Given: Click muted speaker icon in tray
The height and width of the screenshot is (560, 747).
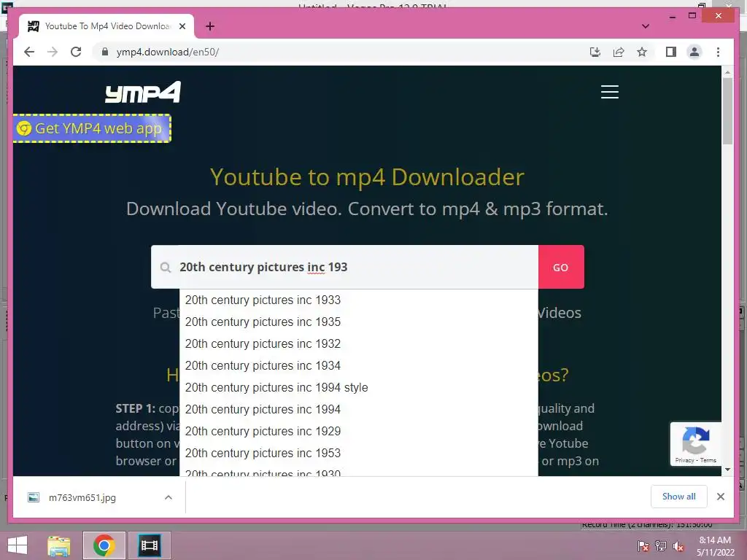Looking at the screenshot, I should click(x=678, y=546).
